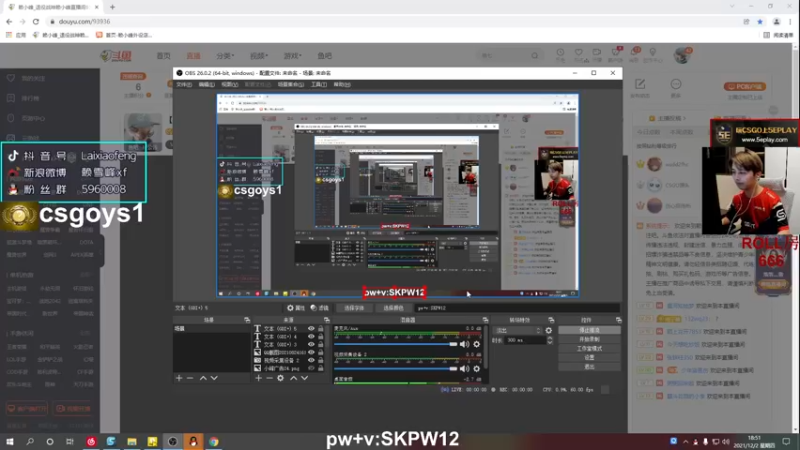Pop out the 混音器 dock panel

[x=485, y=320]
